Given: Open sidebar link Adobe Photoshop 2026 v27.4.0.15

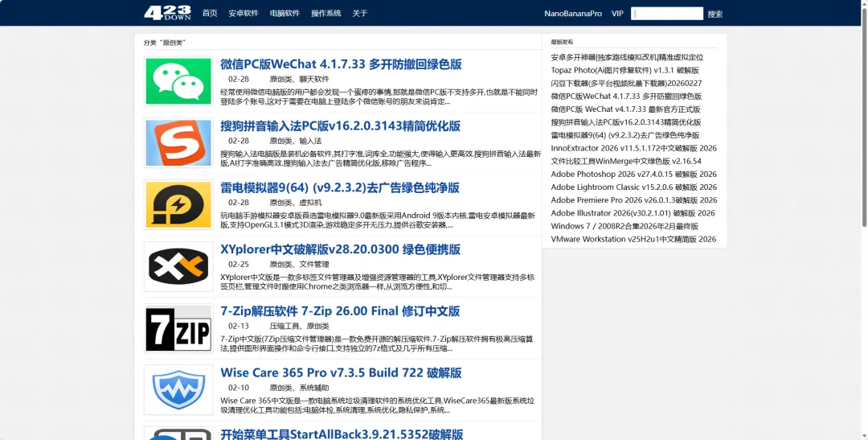Looking at the screenshot, I should [634, 175].
